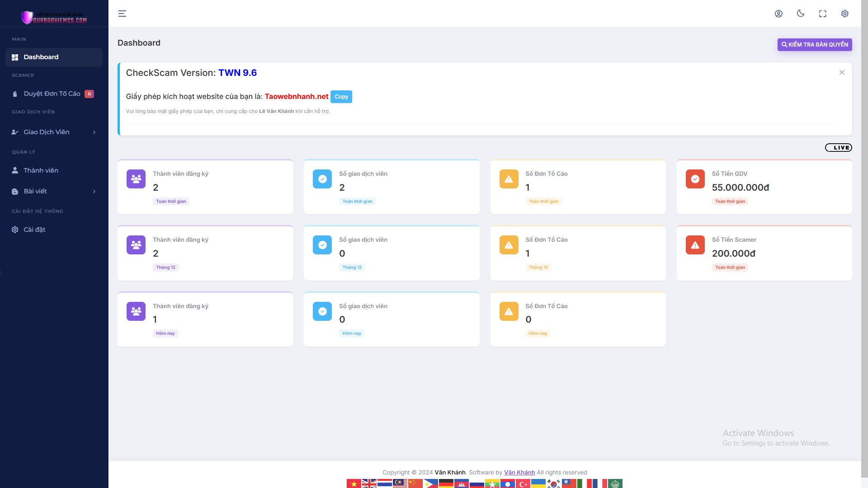
Task: Click the KIỂM TRA BẢN QUYỀN button
Action: click(814, 44)
